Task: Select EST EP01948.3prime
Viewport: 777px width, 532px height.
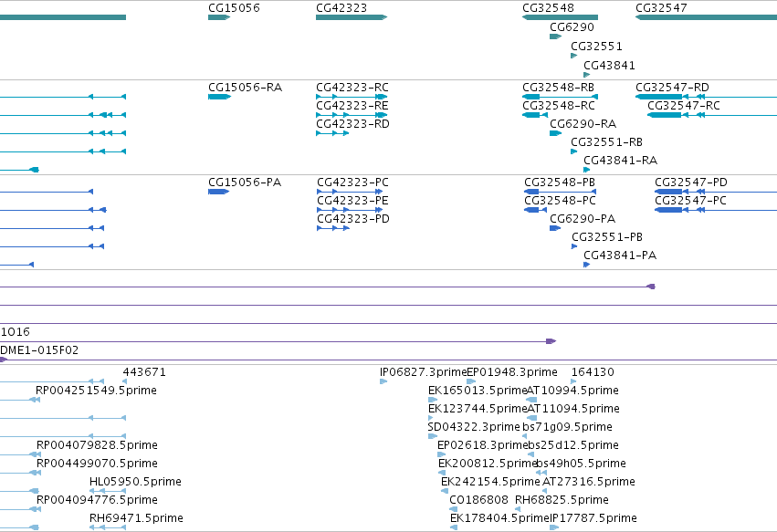Action: tap(512, 372)
